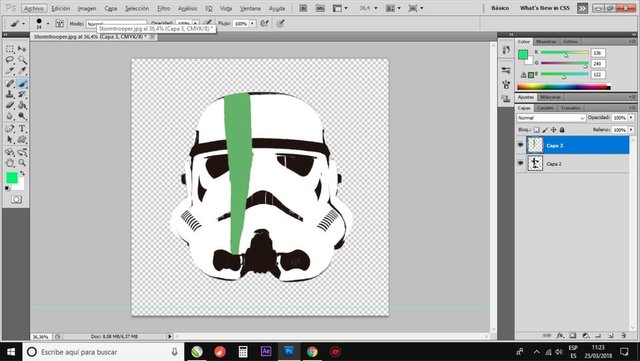The width and height of the screenshot is (640, 361).
Task: Launch Bridge from the application bar
Action: 303,8
